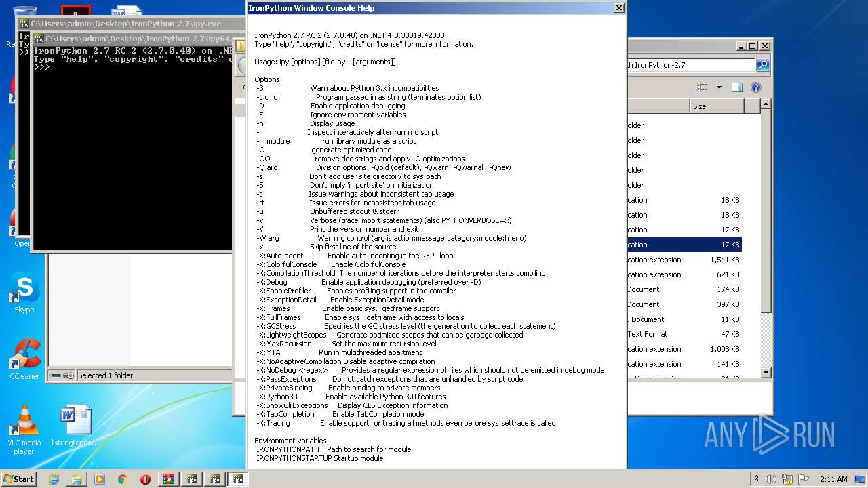868x488 pixels.
Task: Select the Document row sized 397 KB
Action: pos(684,304)
